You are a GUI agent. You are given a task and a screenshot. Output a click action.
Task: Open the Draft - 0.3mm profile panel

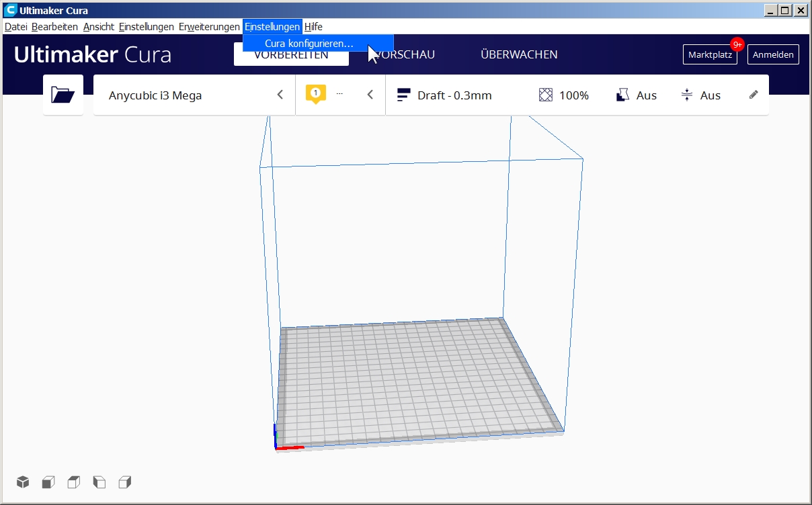(x=454, y=95)
